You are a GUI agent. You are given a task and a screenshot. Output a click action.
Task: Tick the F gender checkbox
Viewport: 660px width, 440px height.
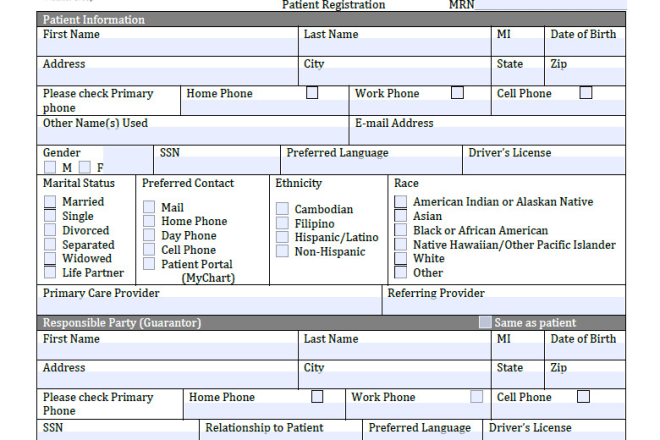click(85, 167)
